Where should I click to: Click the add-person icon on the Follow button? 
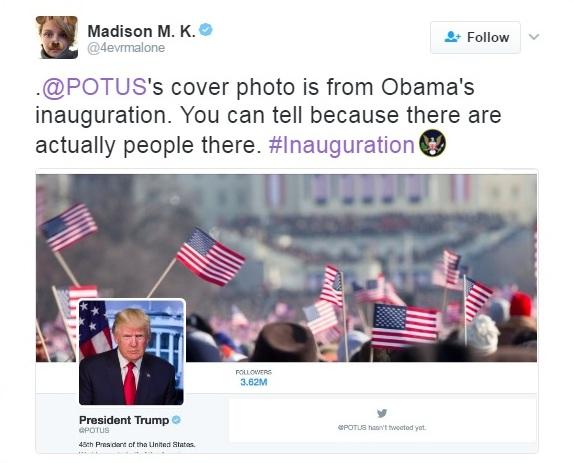tap(452, 37)
